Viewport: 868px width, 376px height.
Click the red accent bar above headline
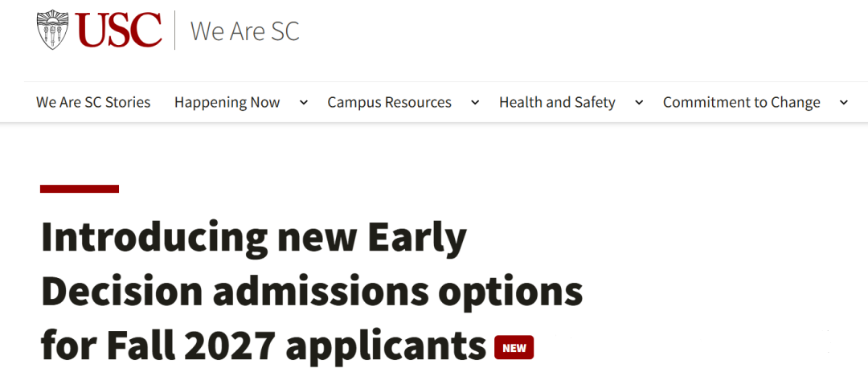pyautogui.click(x=80, y=189)
